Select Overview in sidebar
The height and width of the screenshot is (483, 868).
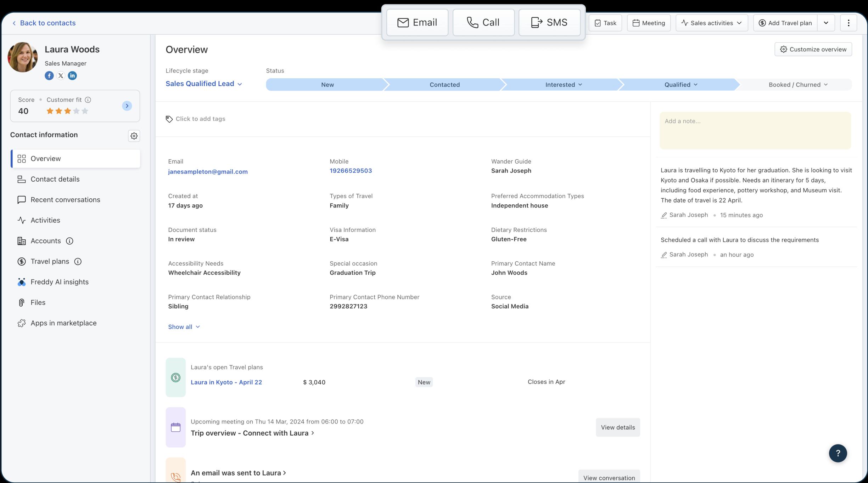point(75,159)
